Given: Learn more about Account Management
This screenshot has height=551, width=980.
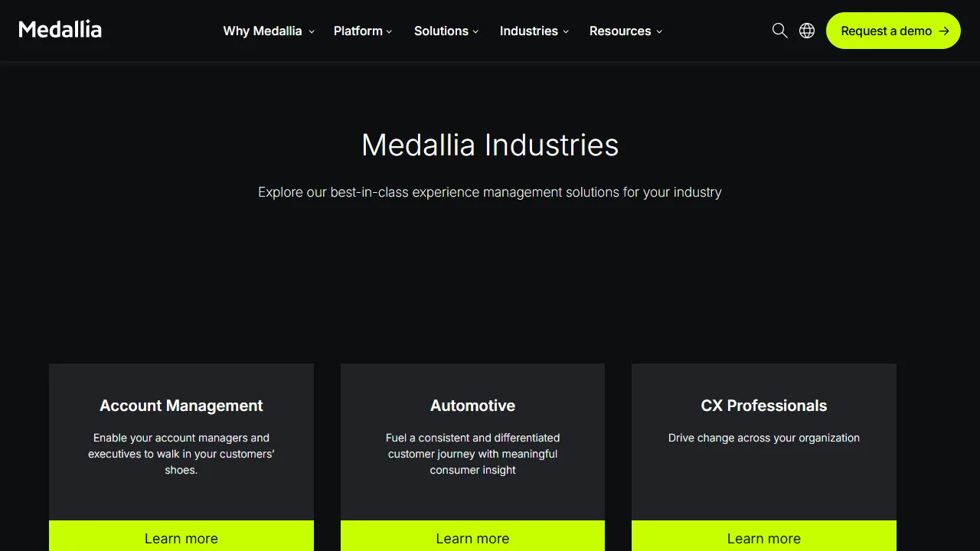Looking at the screenshot, I should pos(181,536).
